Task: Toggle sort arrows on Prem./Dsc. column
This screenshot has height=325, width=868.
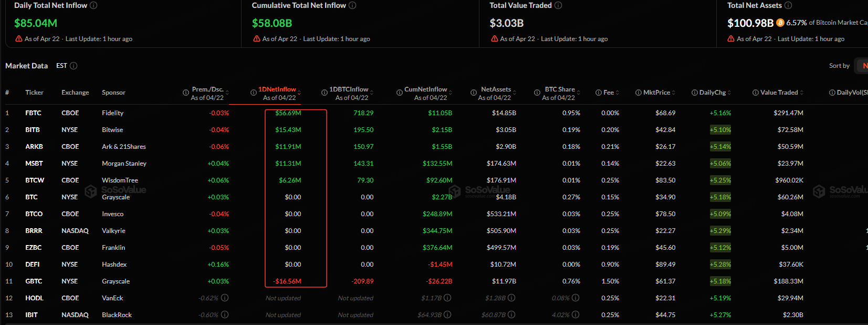Action: [x=227, y=93]
